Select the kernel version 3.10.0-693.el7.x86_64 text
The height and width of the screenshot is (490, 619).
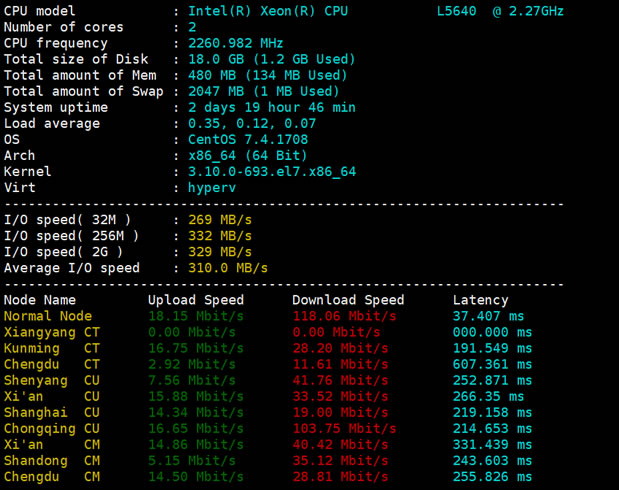272,171
